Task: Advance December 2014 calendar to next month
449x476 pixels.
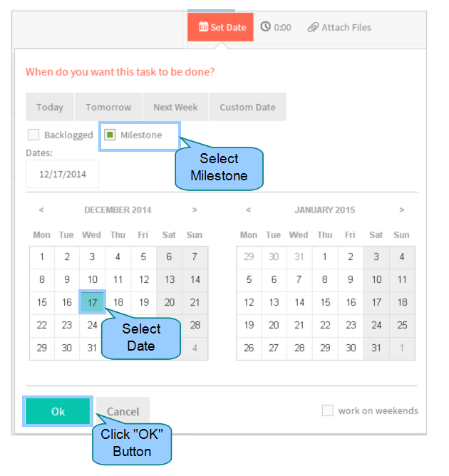Action: point(195,209)
